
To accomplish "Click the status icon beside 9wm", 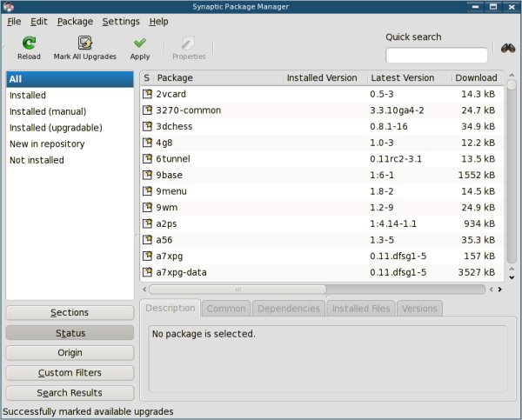I will click(x=147, y=208).
